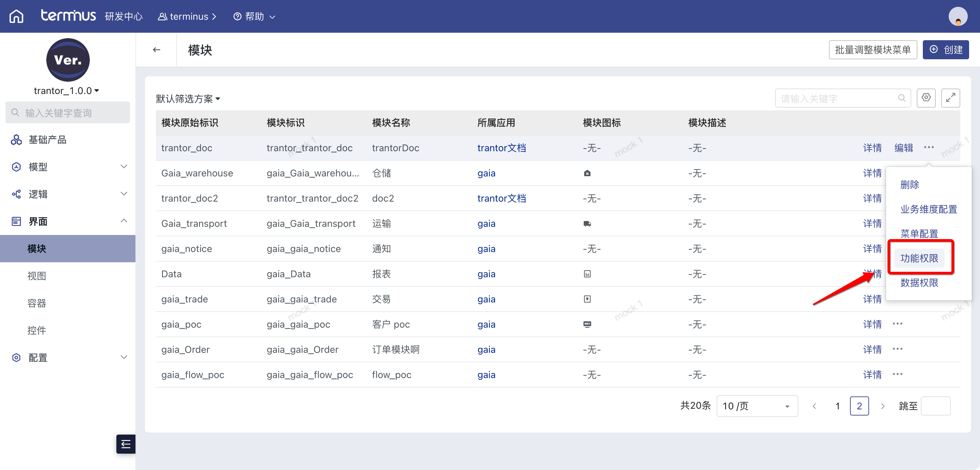Open the terminus organization menu
The width and height of the screenshot is (980, 470).
(x=187, y=16)
